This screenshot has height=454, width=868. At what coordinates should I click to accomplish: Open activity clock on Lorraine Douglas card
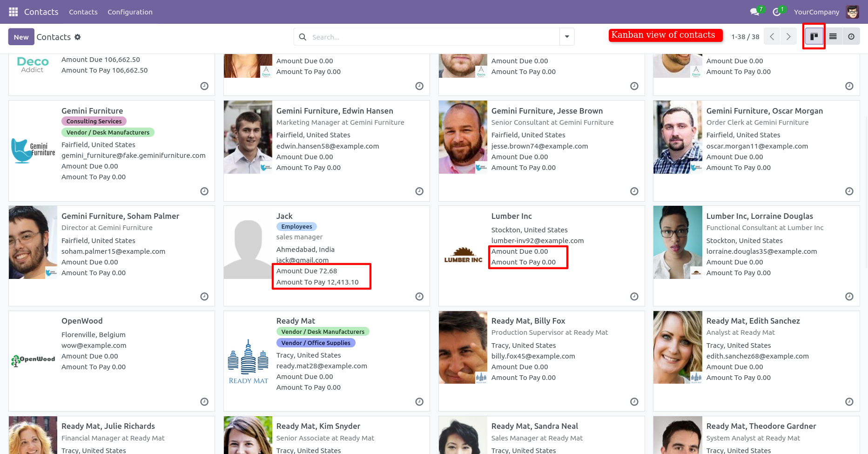click(849, 297)
